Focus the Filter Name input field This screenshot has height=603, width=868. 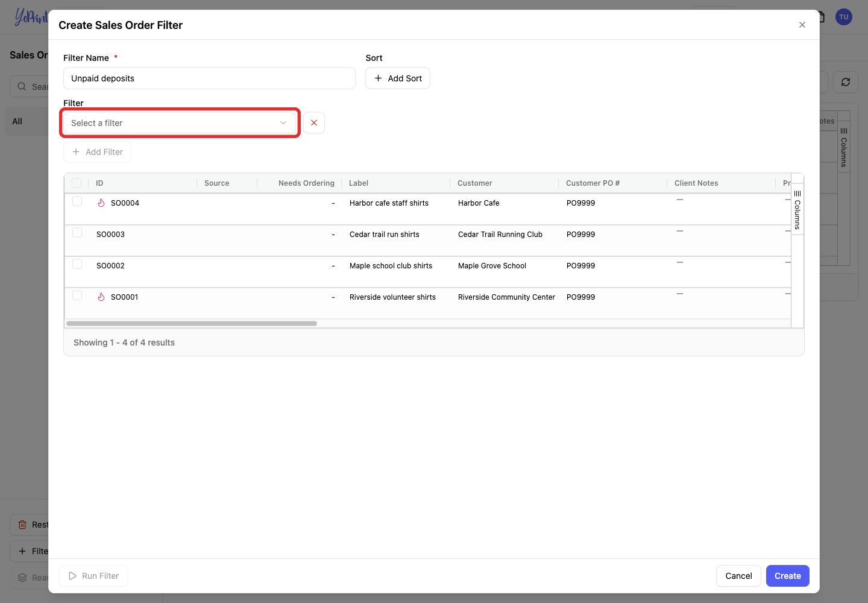[x=210, y=78]
